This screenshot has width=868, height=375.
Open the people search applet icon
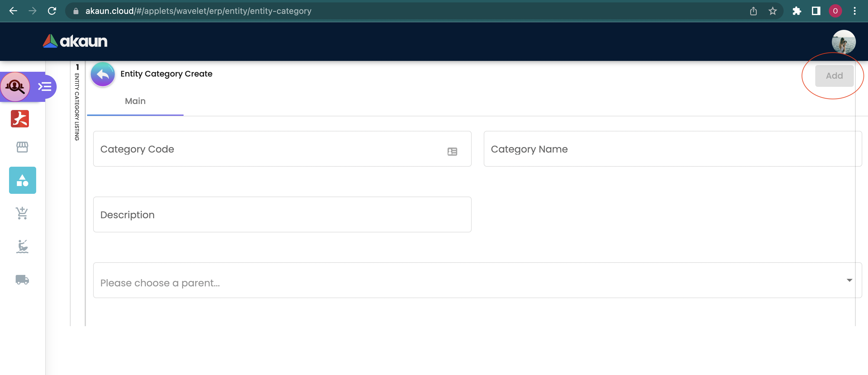coord(15,87)
